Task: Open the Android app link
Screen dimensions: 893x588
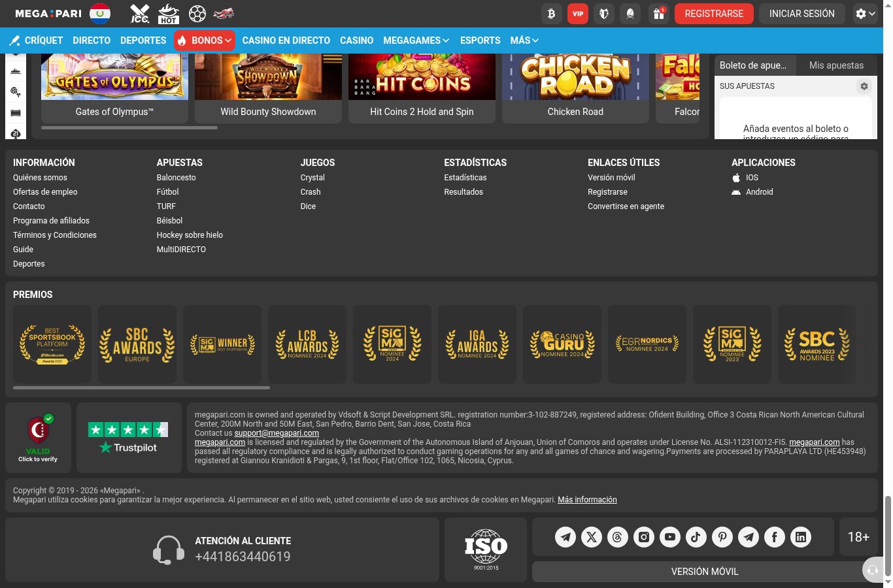Action: coord(752,192)
